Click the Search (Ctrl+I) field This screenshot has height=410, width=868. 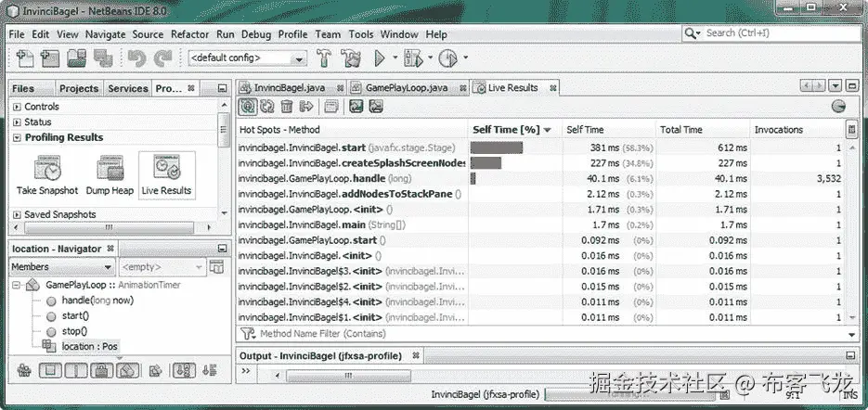(x=770, y=33)
